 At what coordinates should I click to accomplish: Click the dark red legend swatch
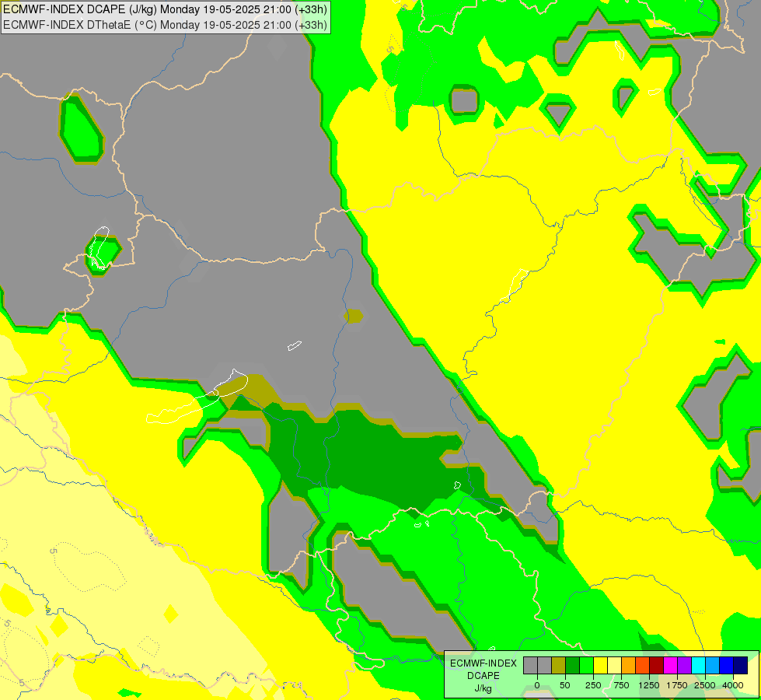pyautogui.click(x=657, y=666)
